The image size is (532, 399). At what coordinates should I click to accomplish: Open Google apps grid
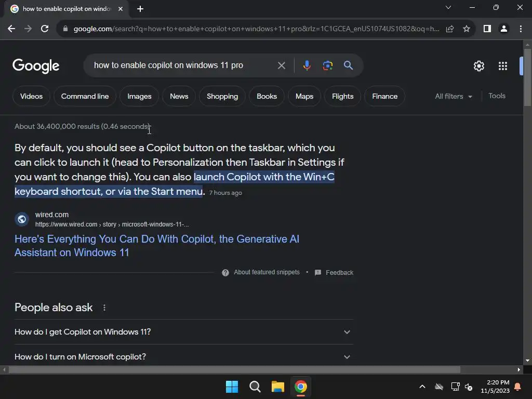pos(503,66)
